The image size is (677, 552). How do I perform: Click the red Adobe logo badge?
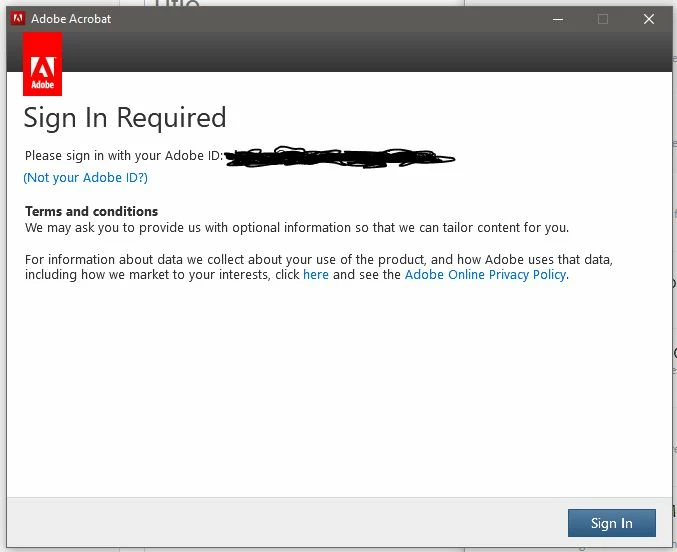click(42, 64)
